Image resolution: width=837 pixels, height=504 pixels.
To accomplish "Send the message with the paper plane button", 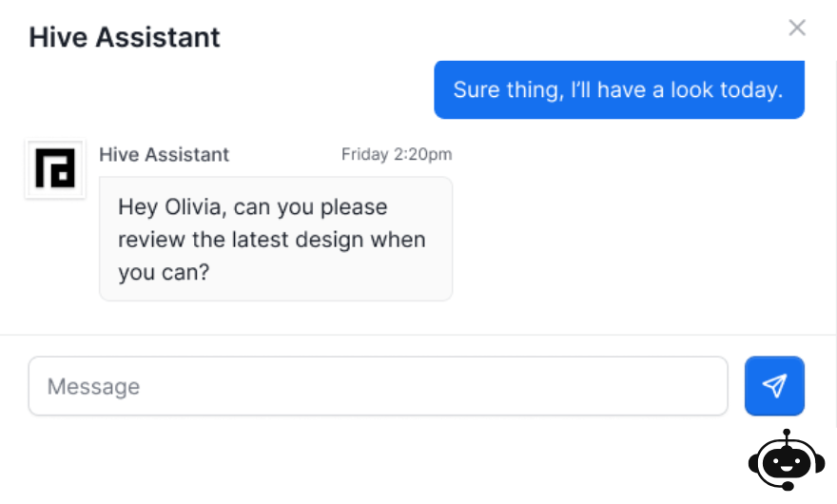I will tap(774, 385).
